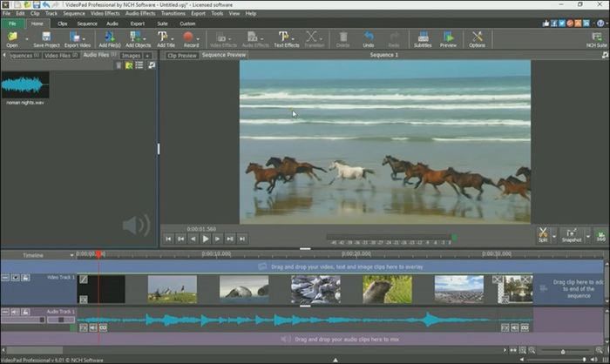
Task: Switch to the Clip Preview tab
Action: [182, 55]
